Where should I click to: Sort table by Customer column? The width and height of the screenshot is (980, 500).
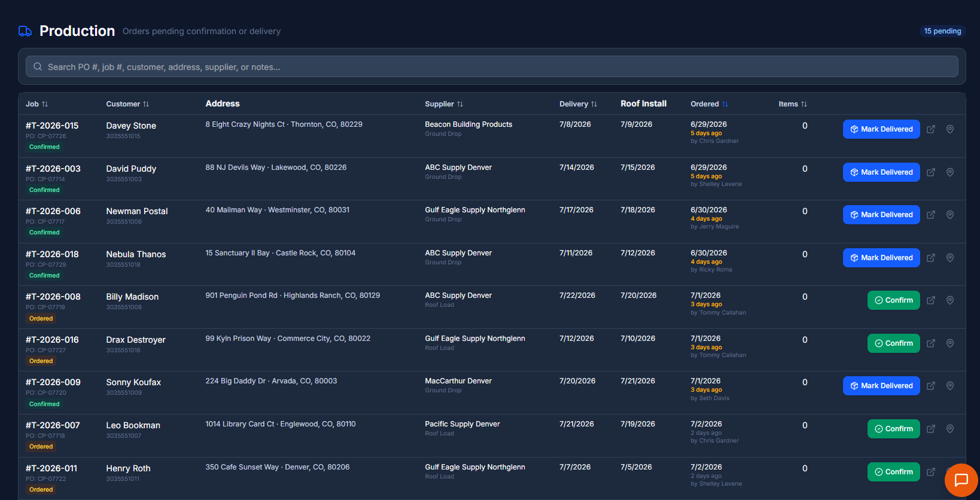(x=127, y=104)
